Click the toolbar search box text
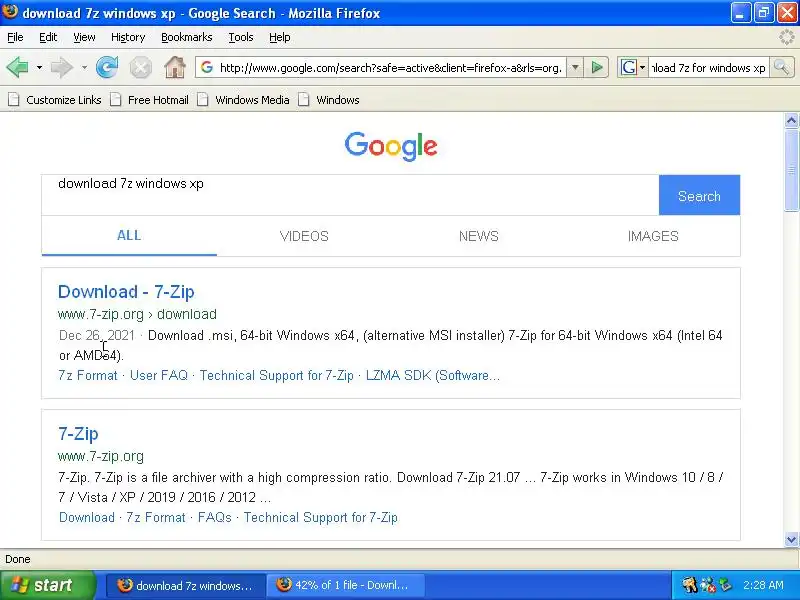 pos(709,67)
